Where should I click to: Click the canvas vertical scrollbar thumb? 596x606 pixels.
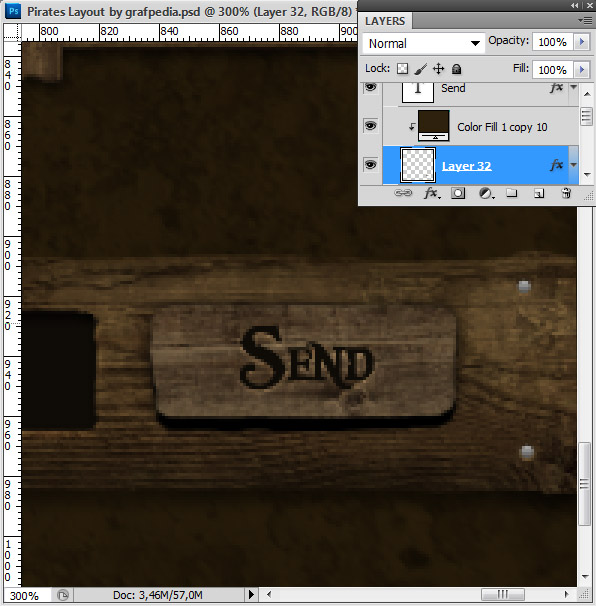tap(585, 483)
